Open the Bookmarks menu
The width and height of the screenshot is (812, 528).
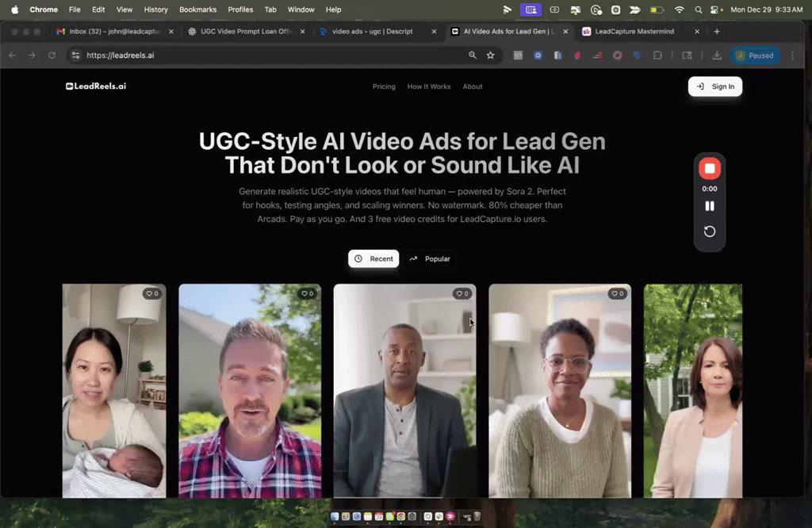tap(197, 10)
